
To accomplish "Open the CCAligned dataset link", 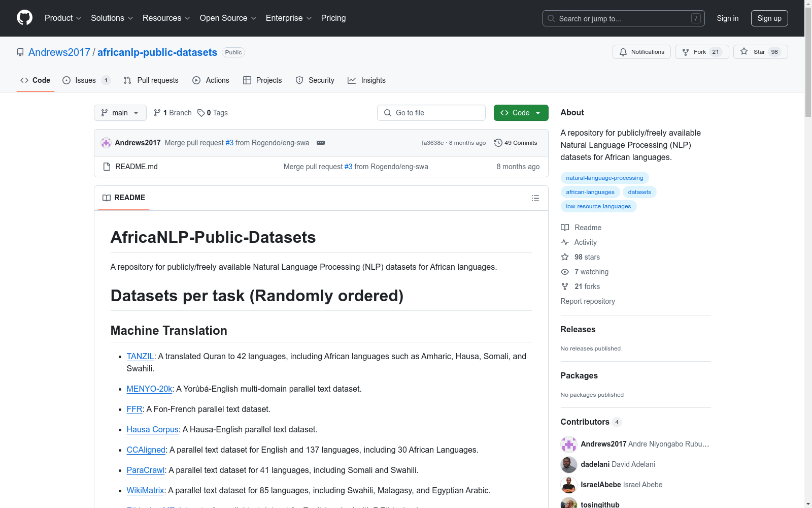I will click(x=146, y=450).
